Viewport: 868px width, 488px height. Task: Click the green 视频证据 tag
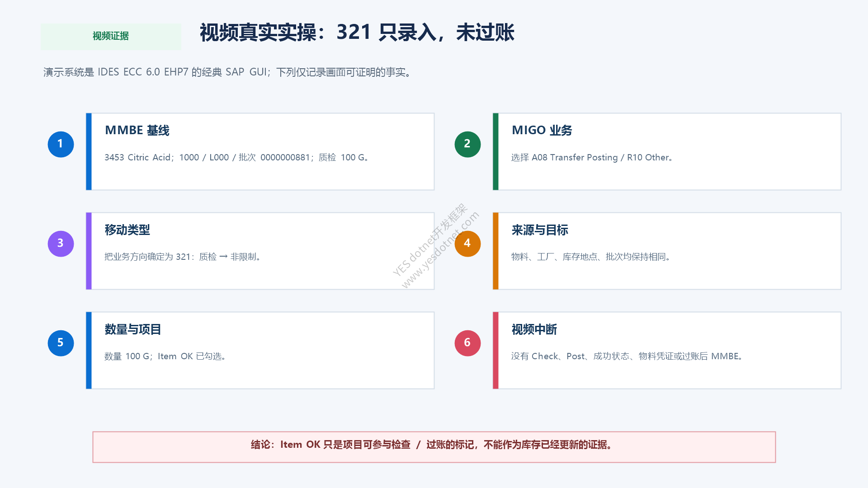point(111,36)
